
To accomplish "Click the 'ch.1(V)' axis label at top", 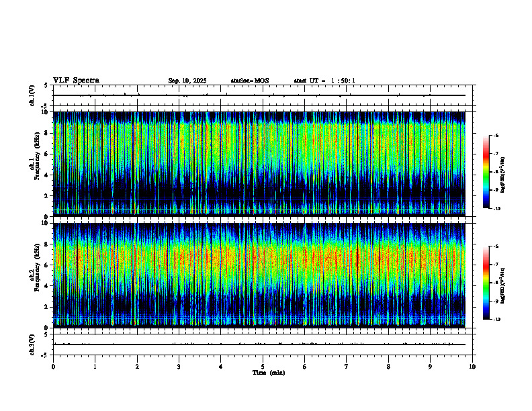I will pyautogui.click(x=32, y=95).
